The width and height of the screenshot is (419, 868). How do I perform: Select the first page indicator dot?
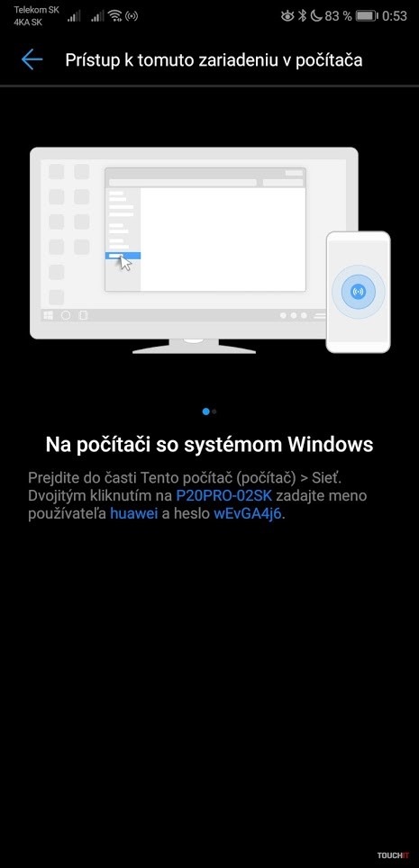(x=206, y=411)
